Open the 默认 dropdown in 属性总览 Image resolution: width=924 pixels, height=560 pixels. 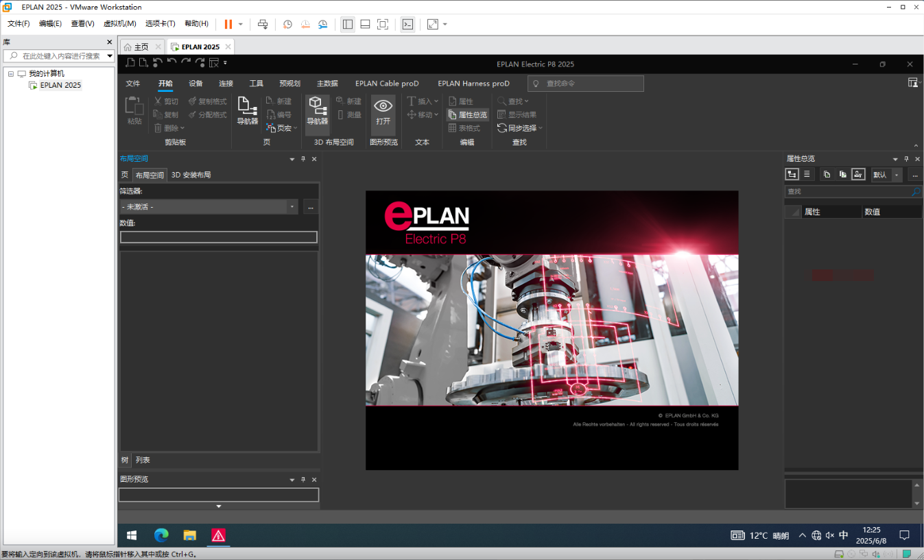tap(896, 175)
